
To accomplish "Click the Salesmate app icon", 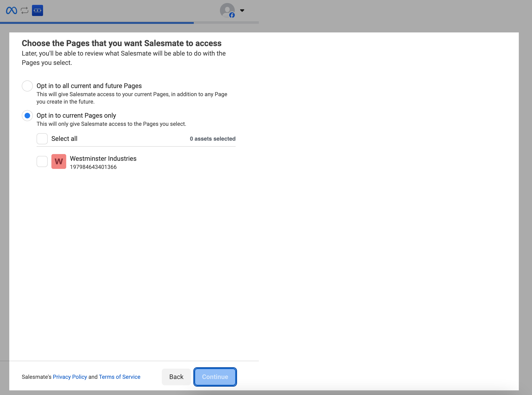I will coord(38,10).
